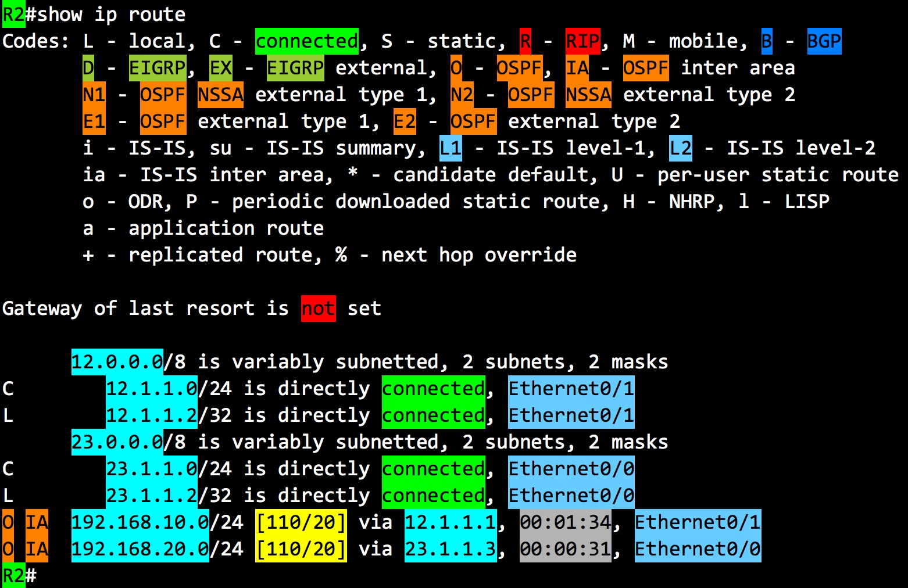The image size is (908, 588).
Task: Click 'connected' on the 23.1.1.2/32 row
Action: point(434,496)
